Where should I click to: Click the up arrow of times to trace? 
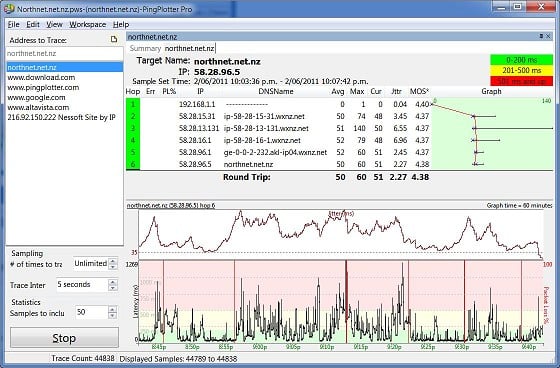113,261
